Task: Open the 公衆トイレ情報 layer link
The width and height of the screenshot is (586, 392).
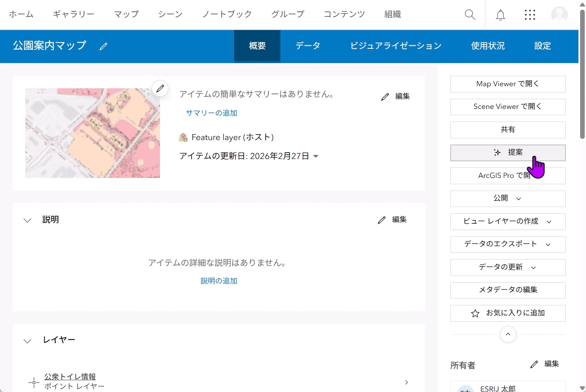Action: pos(70,376)
